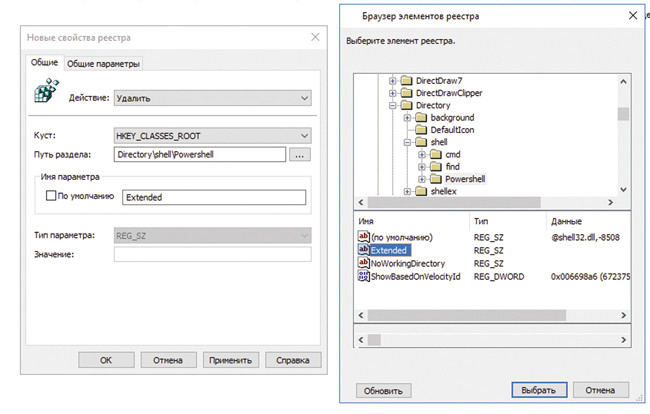The image size is (650, 414).
Task: Click the Имя параметра text field
Action: click(212, 197)
